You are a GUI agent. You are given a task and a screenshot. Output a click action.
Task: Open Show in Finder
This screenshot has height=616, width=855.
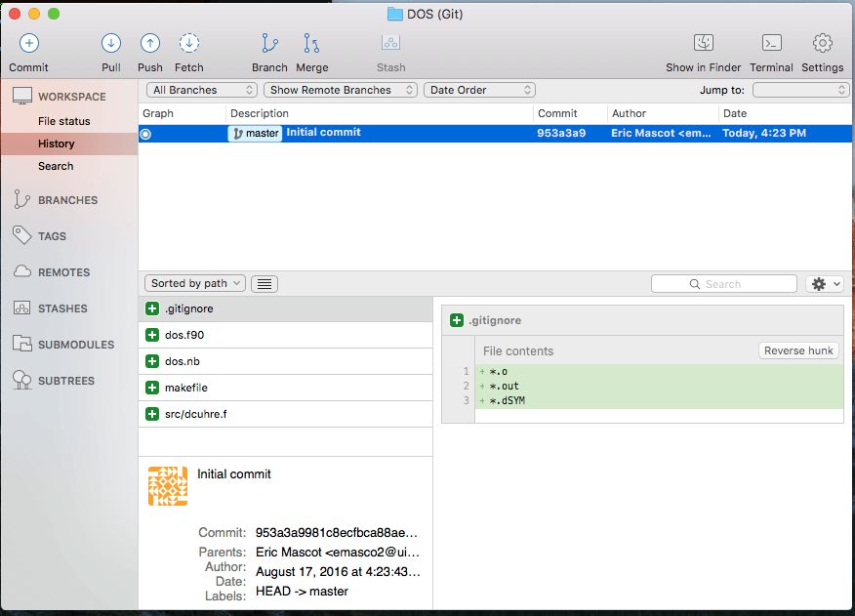[704, 43]
